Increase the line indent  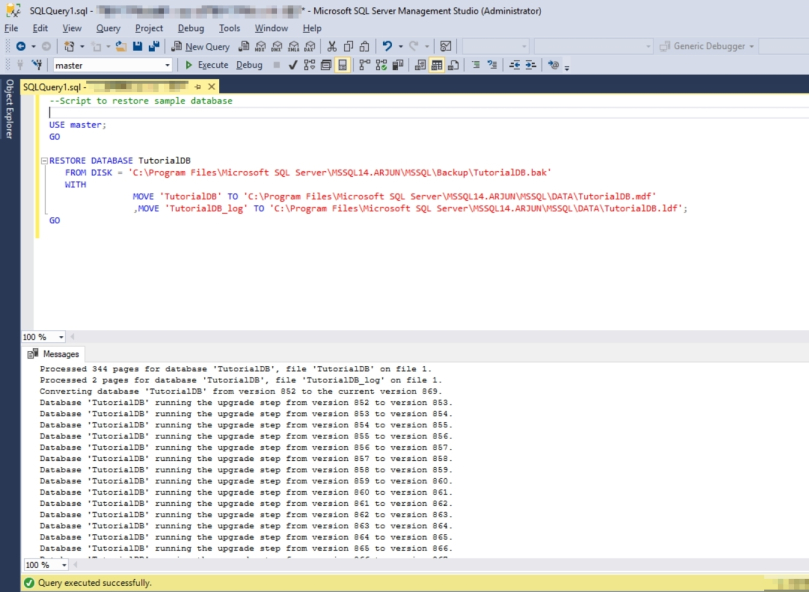530,65
